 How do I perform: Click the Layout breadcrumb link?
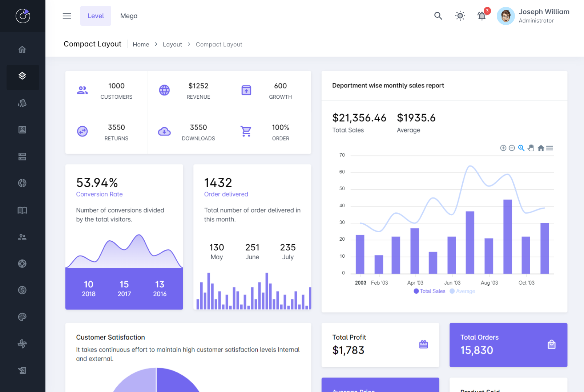pos(172,44)
